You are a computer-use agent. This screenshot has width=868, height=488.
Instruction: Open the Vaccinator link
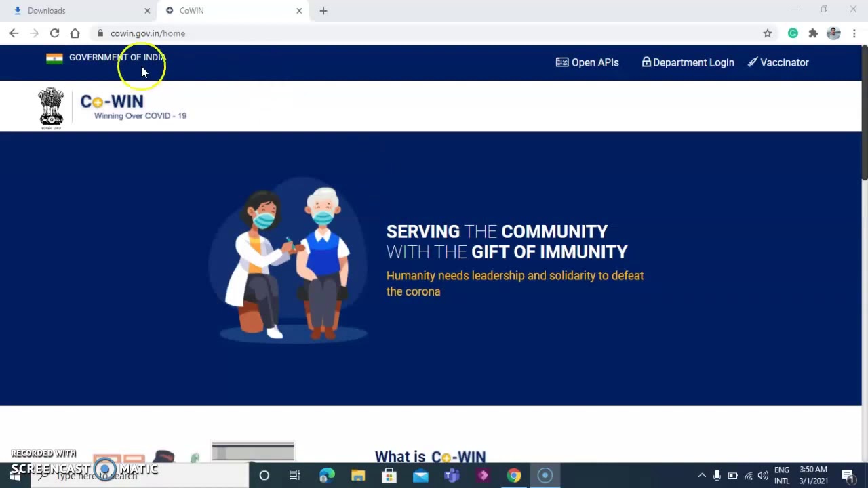tap(778, 62)
